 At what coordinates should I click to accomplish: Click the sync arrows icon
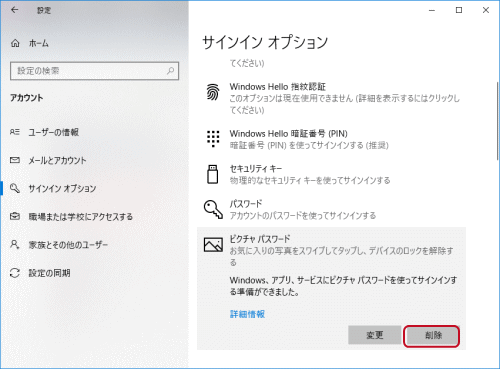pos(15,273)
